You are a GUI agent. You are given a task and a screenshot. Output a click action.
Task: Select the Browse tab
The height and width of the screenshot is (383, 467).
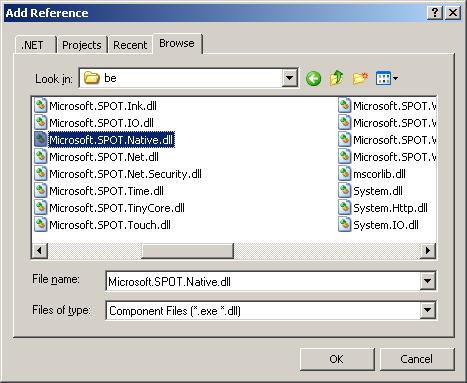[x=177, y=43]
